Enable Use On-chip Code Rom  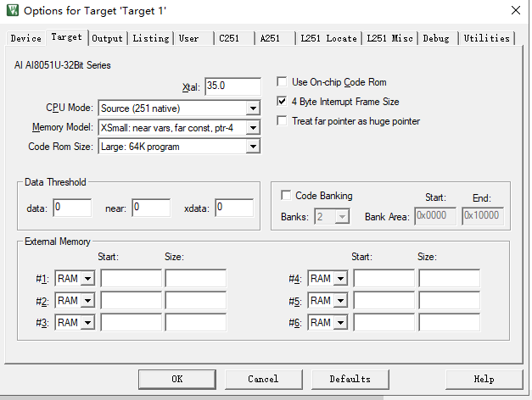(x=282, y=82)
